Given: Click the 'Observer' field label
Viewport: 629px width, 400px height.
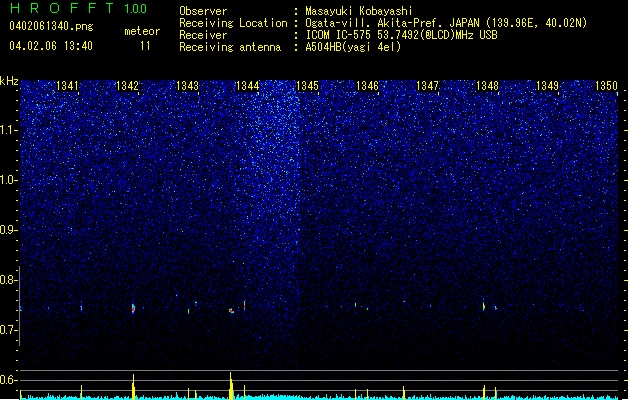Looking at the screenshot, I should (x=203, y=11).
